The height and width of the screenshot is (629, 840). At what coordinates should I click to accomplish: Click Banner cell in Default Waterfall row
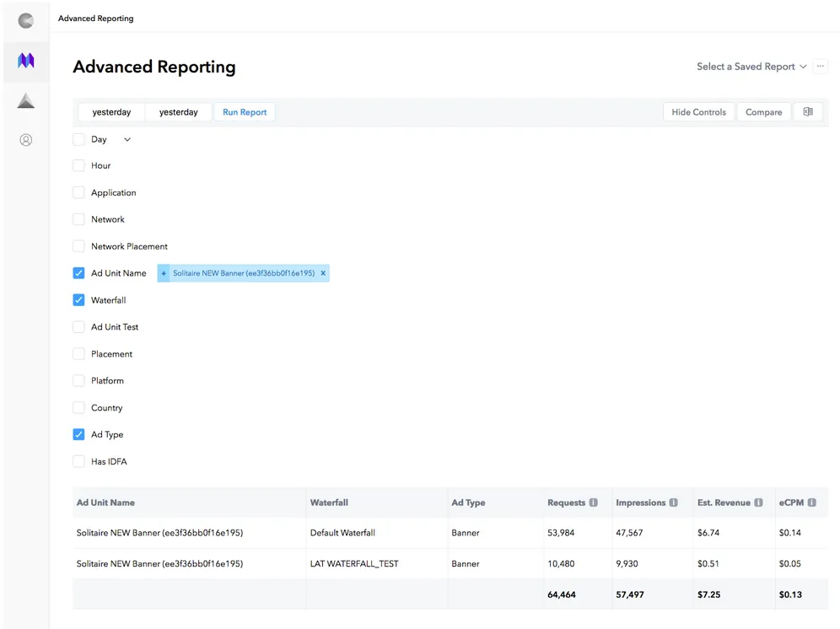(466, 533)
